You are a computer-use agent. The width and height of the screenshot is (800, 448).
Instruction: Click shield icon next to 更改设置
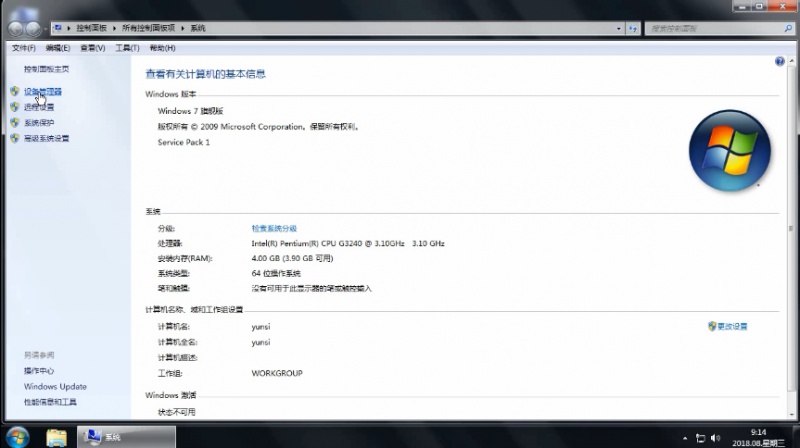(x=712, y=326)
